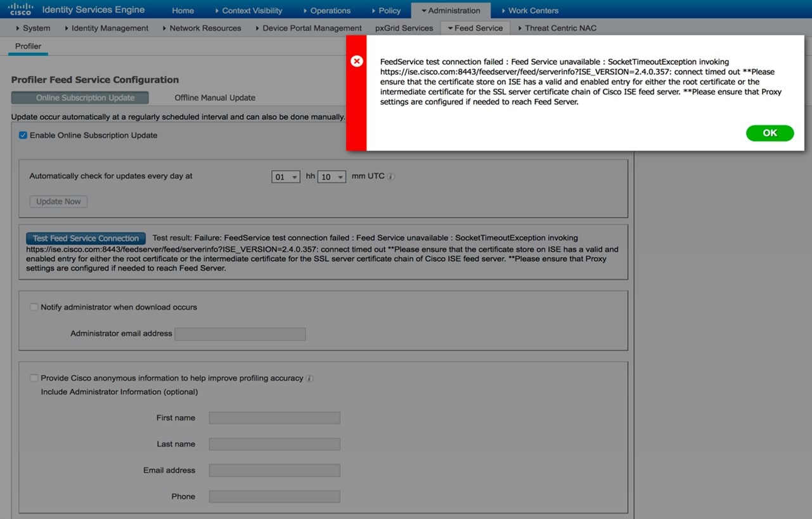The height and width of the screenshot is (519, 812).
Task: Click Profiler Feed Service Configuration heading
Action: 95,80
